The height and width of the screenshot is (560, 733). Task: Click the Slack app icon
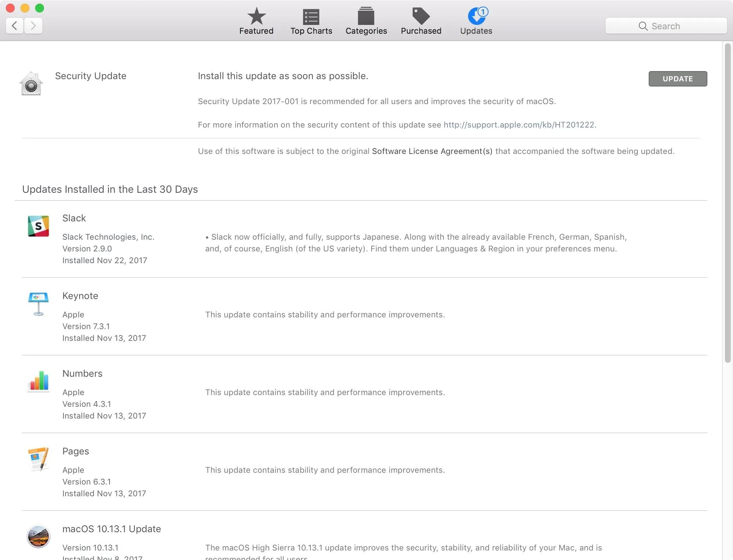click(38, 226)
